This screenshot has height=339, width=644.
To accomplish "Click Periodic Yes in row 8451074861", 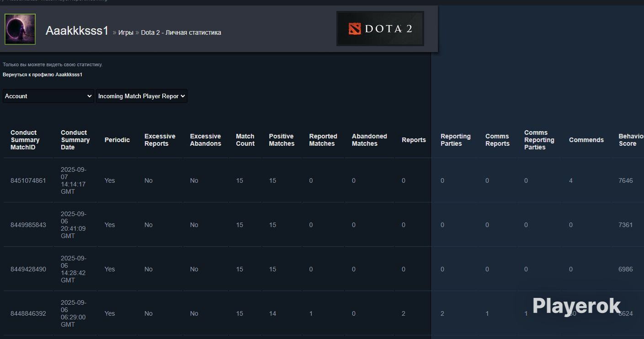I will (110, 180).
